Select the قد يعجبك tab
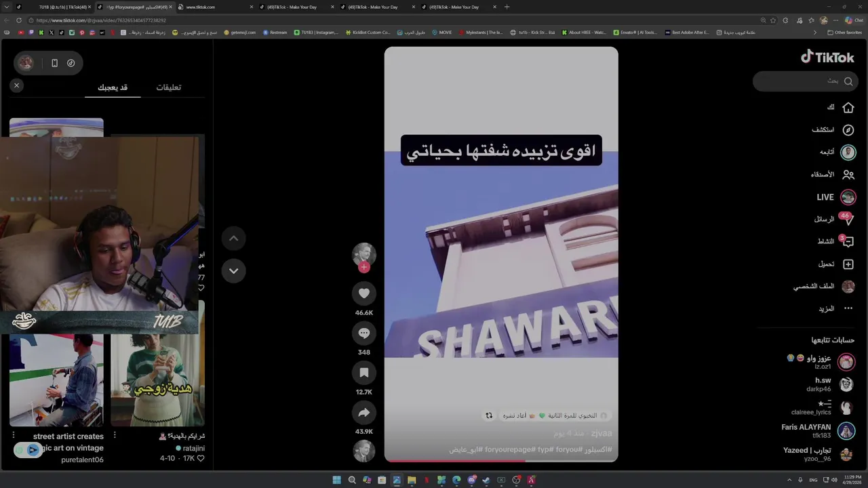The width and height of the screenshot is (868, 488). (x=113, y=87)
